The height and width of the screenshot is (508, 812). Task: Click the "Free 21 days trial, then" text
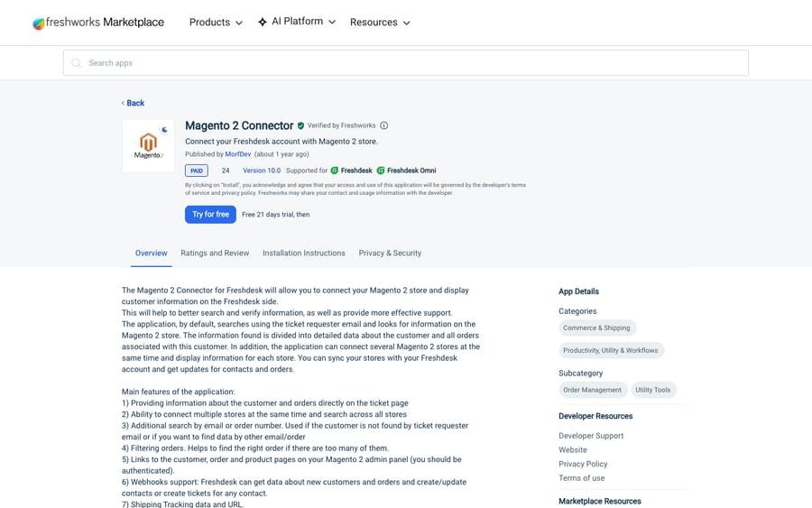[x=275, y=215]
